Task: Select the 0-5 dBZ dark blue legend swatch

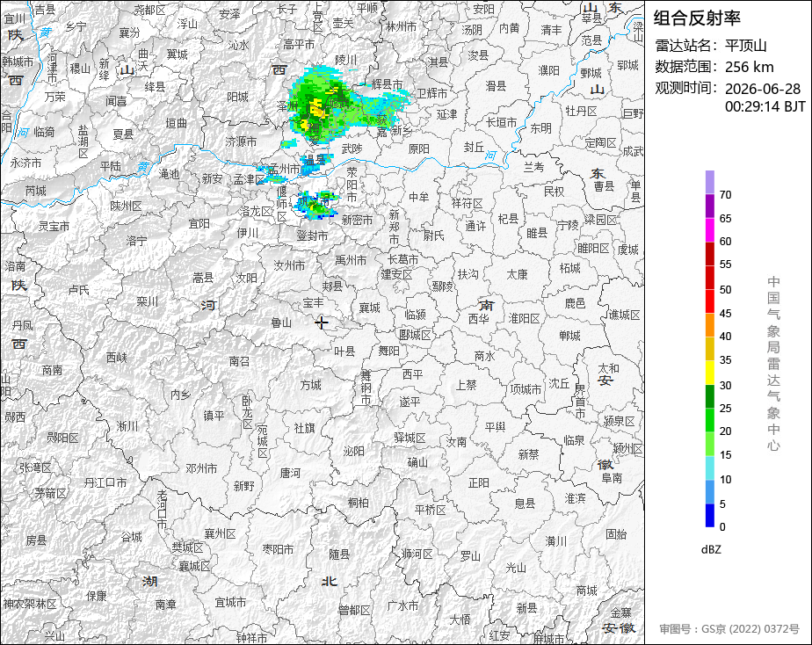Action: [709, 515]
